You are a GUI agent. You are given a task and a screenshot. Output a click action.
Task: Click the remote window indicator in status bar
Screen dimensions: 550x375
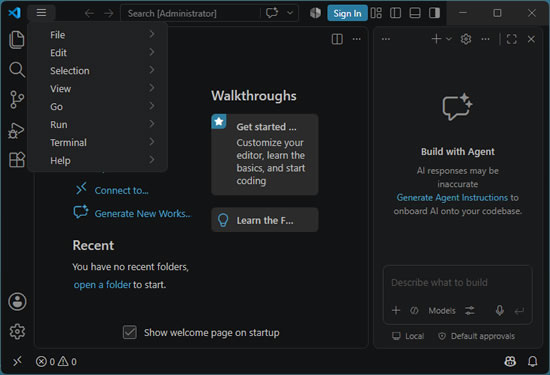coord(17,361)
